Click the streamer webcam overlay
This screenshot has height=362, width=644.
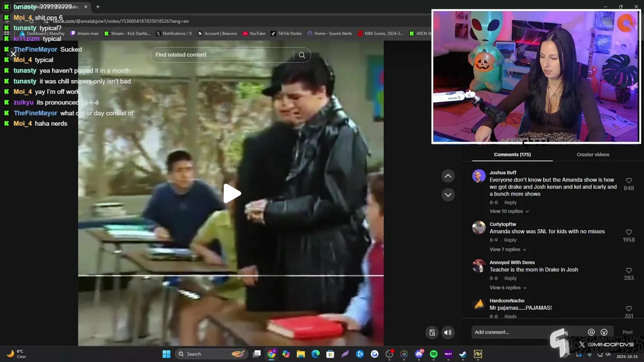[x=536, y=76]
